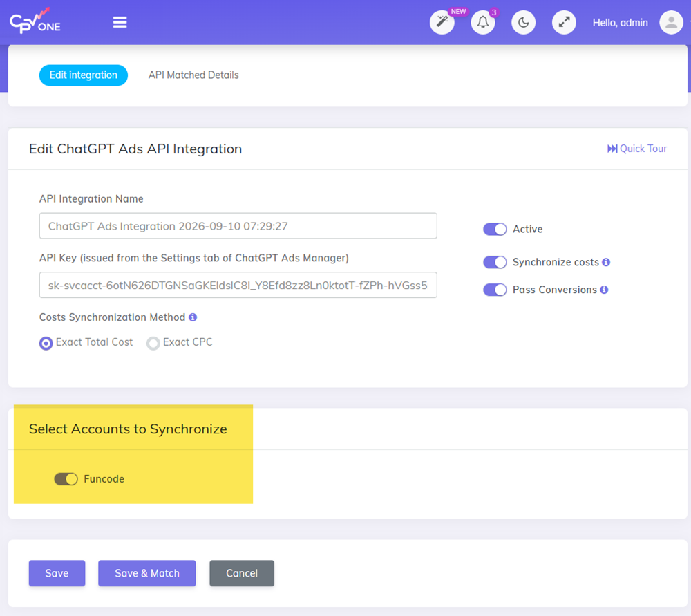The height and width of the screenshot is (616, 691).
Task: Click the API Key input field
Action: click(238, 285)
